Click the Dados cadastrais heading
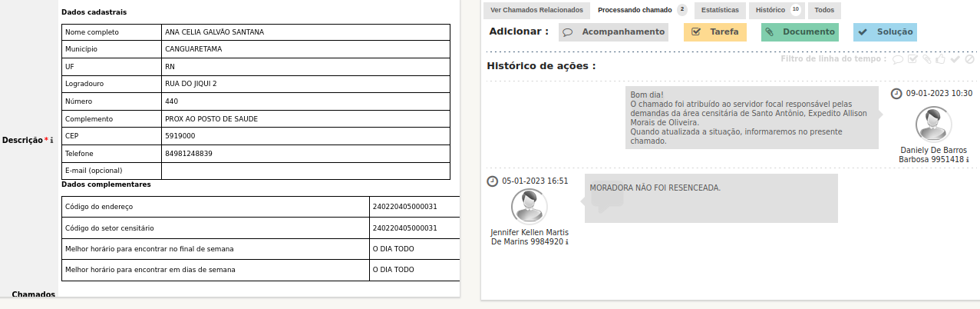Image resolution: width=980 pixels, height=309 pixels. point(94,12)
